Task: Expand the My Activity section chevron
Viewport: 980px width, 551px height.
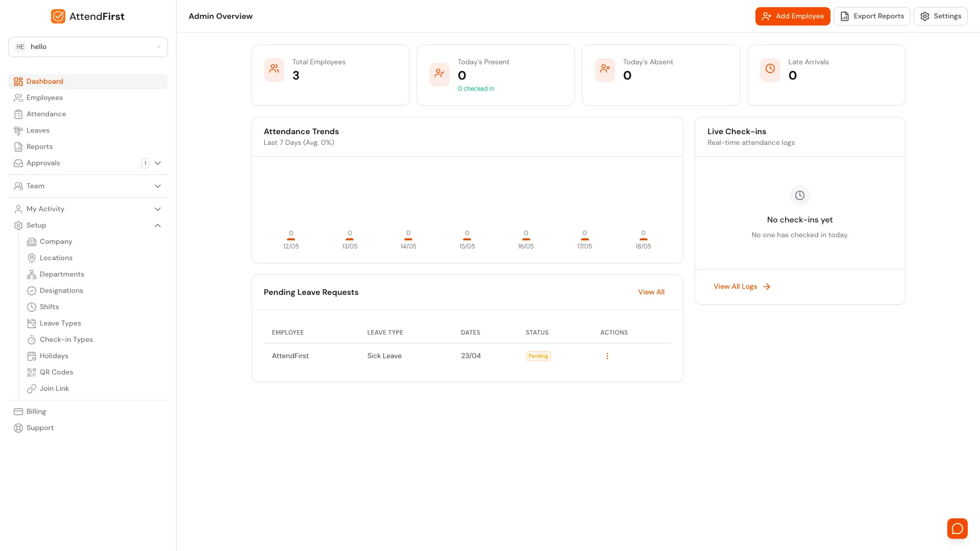Action: (x=158, y=209)
